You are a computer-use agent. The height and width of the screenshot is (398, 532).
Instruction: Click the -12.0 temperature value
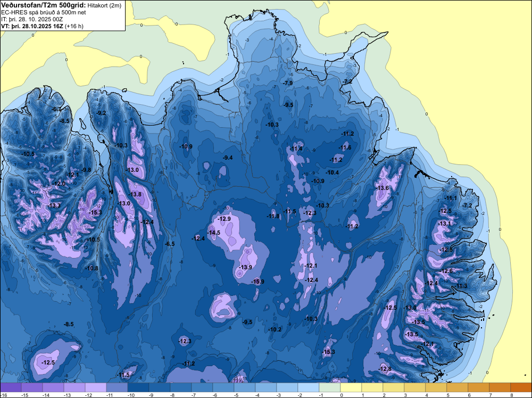[x=59, y=184]
